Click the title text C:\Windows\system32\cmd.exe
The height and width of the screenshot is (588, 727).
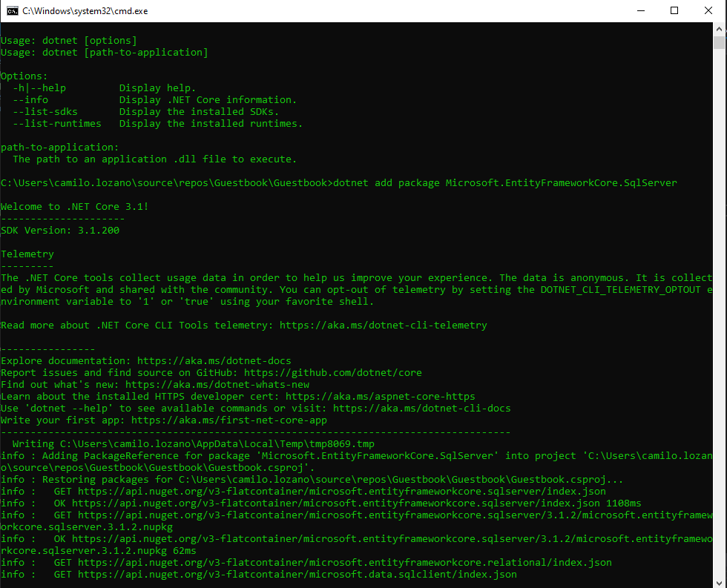click(x=85, y=11)
